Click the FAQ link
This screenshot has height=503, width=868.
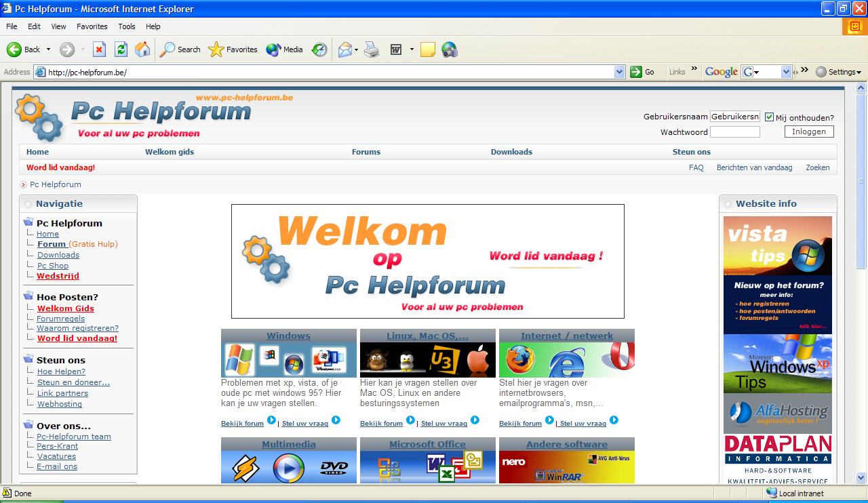point(696,167)
